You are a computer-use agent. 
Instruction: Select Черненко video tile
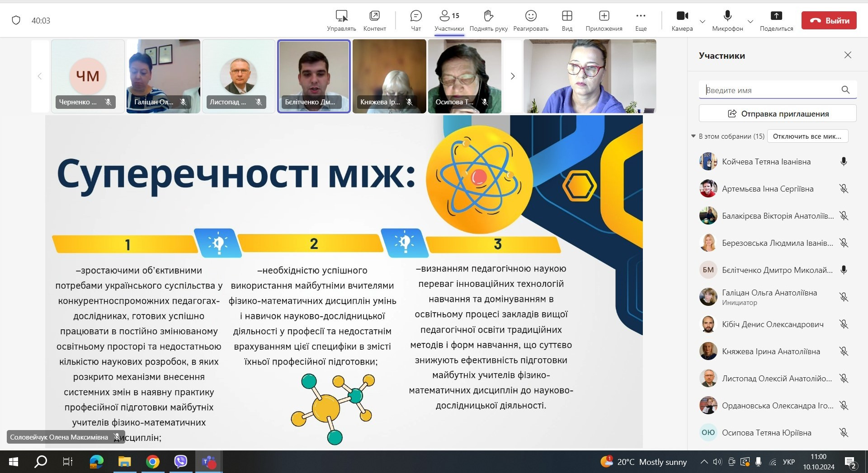[x=88, y=76]
